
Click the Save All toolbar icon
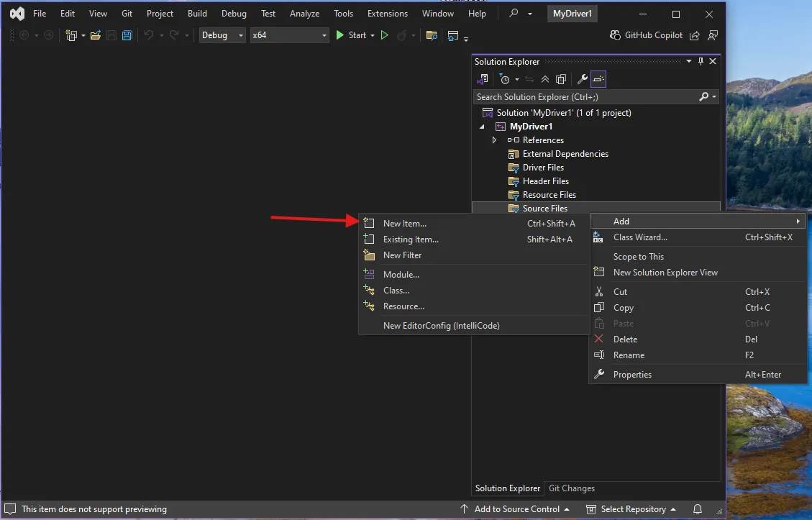[x=127, y=35]
